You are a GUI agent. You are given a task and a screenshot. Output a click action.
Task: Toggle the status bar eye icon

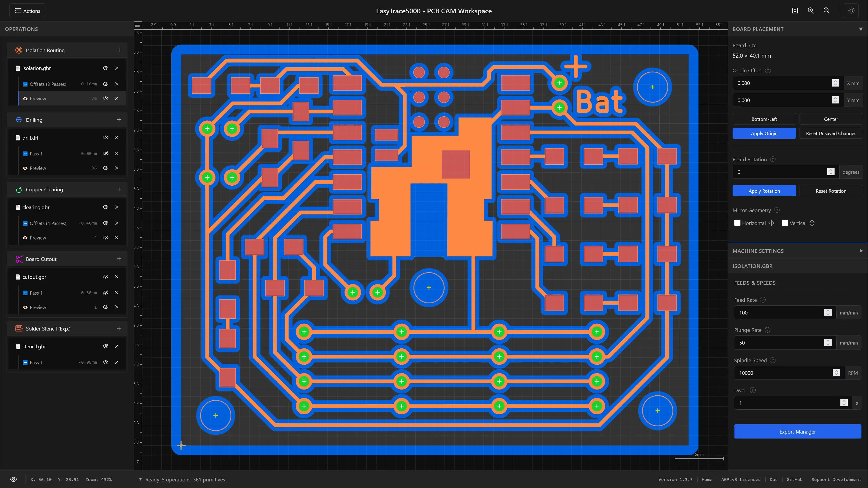coord(14,479)
